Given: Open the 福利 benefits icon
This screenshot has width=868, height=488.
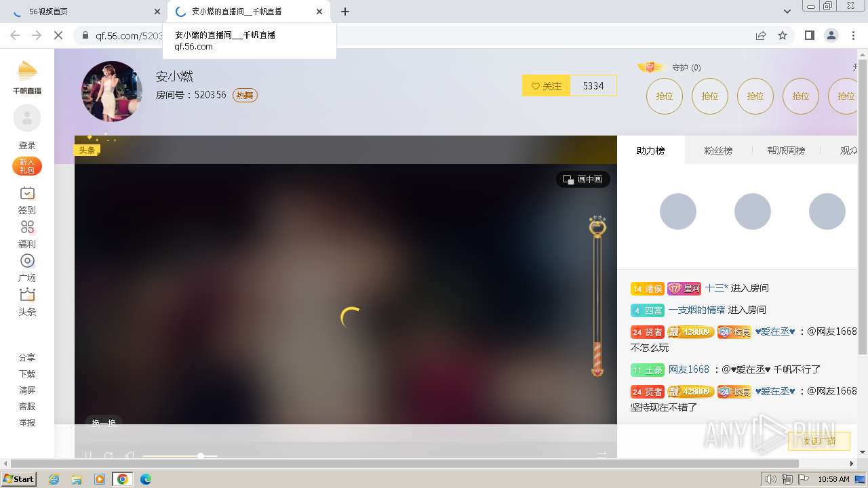Looking at the screenshot, I should tap(27, 227).
